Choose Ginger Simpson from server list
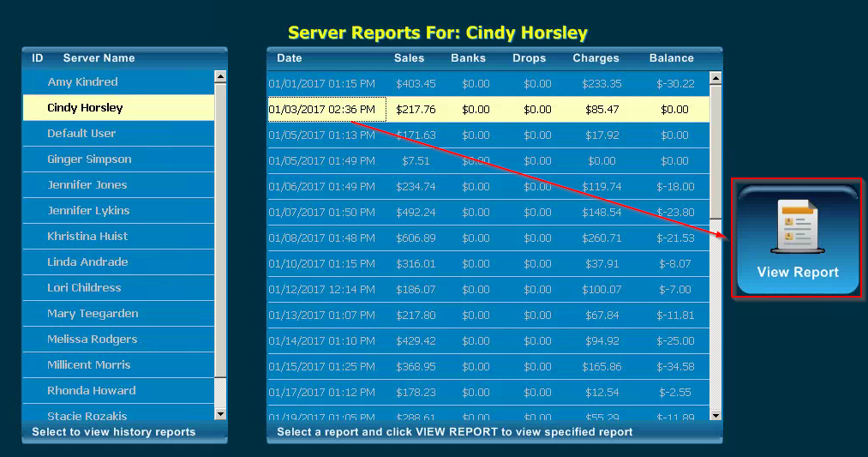The image size is (868, 457). coord(118,159)
